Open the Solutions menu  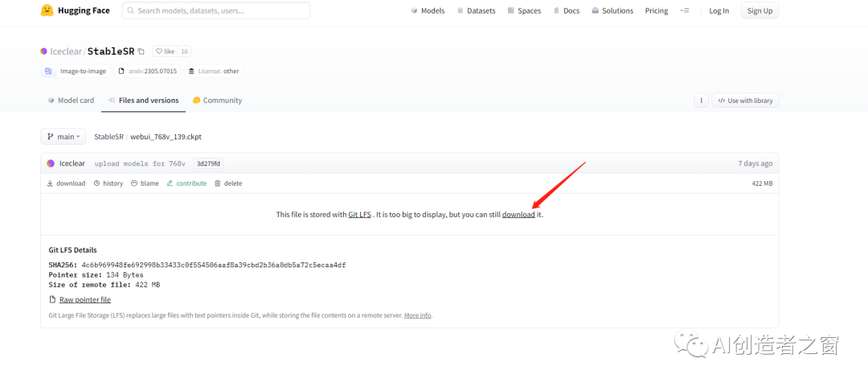(x=612, y=10)
